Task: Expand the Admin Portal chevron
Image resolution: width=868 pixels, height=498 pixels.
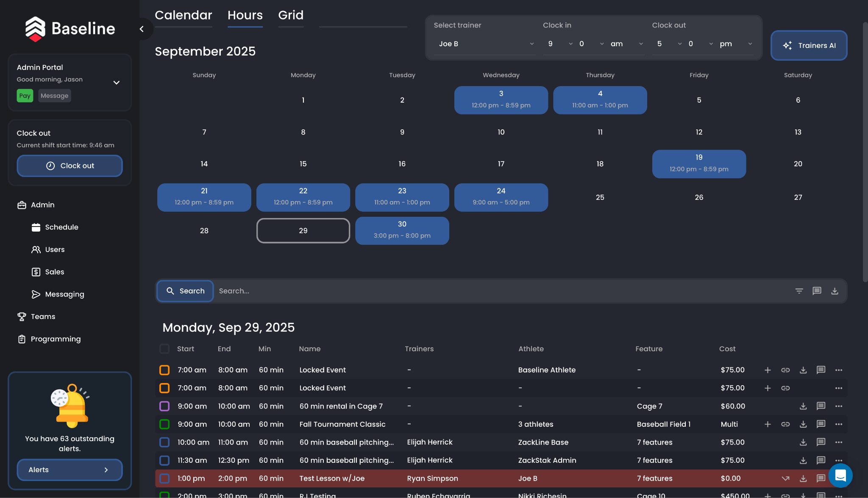Action: (117, 82)
